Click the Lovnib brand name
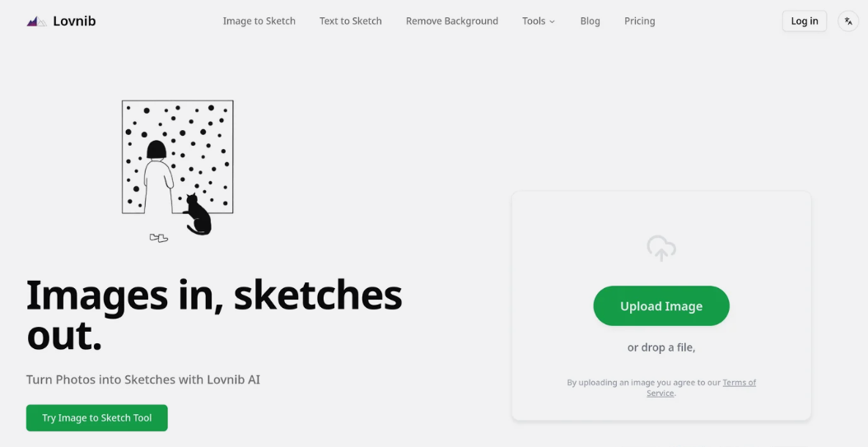This screenshot has height=447, width=868. pyautogui.click(x=74, y=21)
